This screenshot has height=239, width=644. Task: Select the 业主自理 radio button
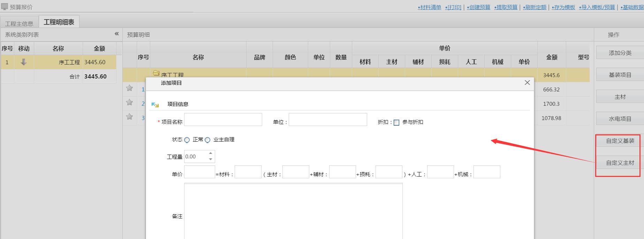207,140
